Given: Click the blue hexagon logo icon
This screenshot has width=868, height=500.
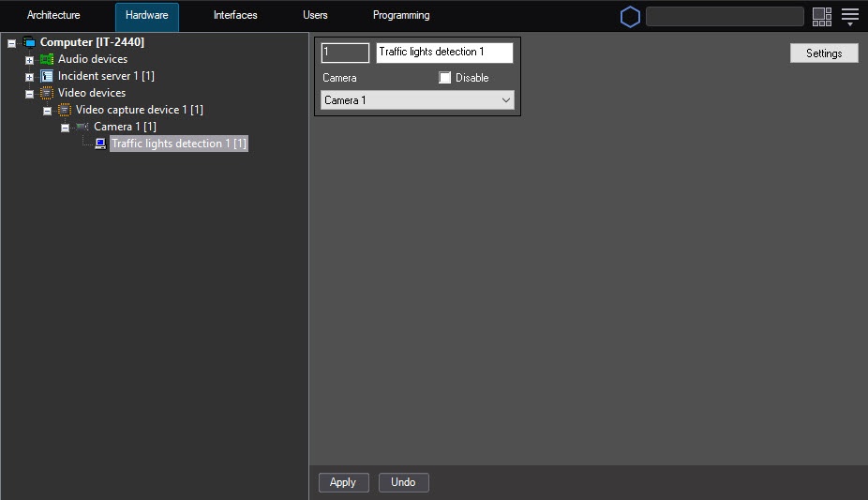Looking at the screenshot, I should tap(630, 17).
